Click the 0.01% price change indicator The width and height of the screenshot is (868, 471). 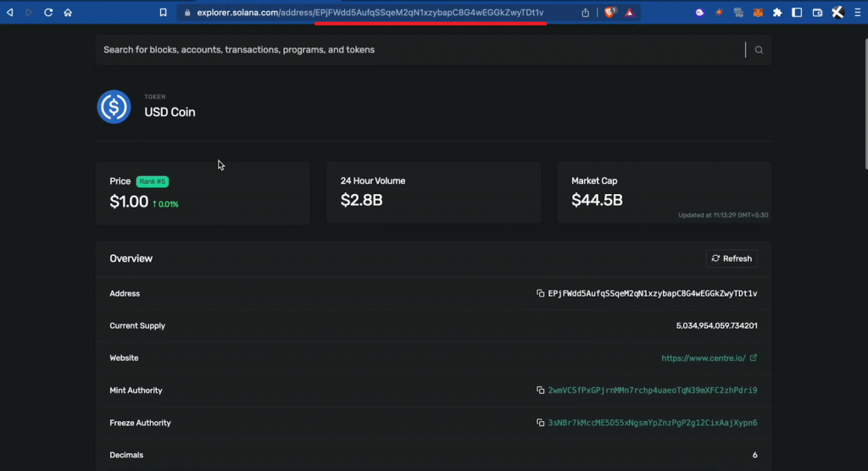(x=165, y=204)
